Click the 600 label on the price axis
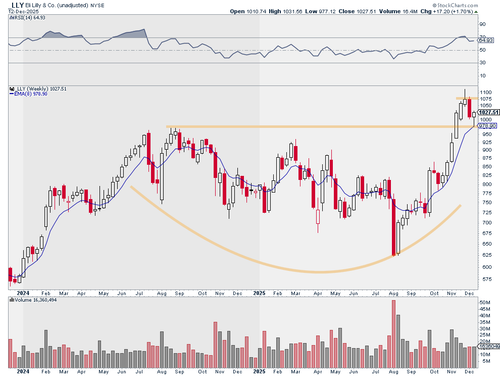Image resolution: width=500 pixels, height=376 pixels. coord(487,267)
